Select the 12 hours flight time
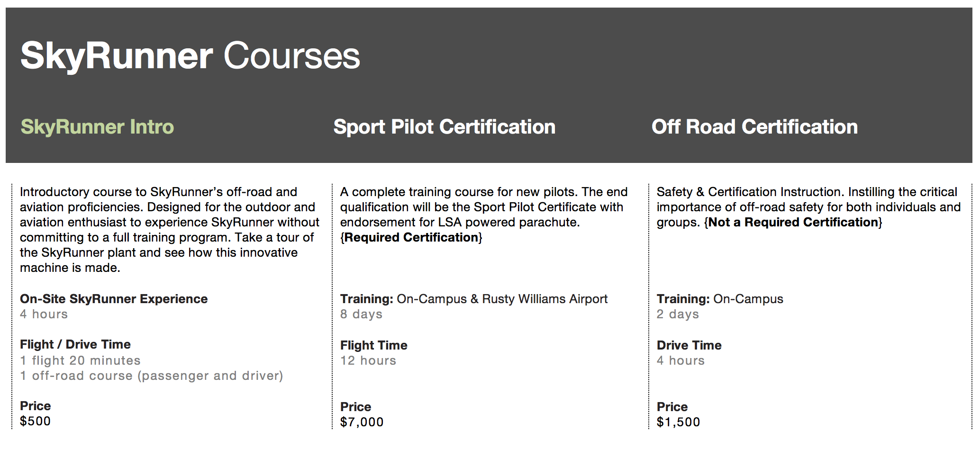 pos(368,360)
